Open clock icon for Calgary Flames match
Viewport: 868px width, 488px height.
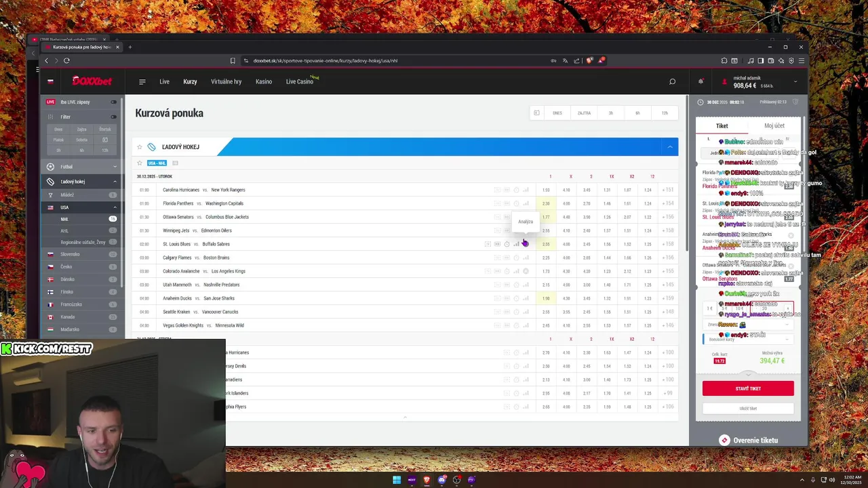[x=516, y=258]
